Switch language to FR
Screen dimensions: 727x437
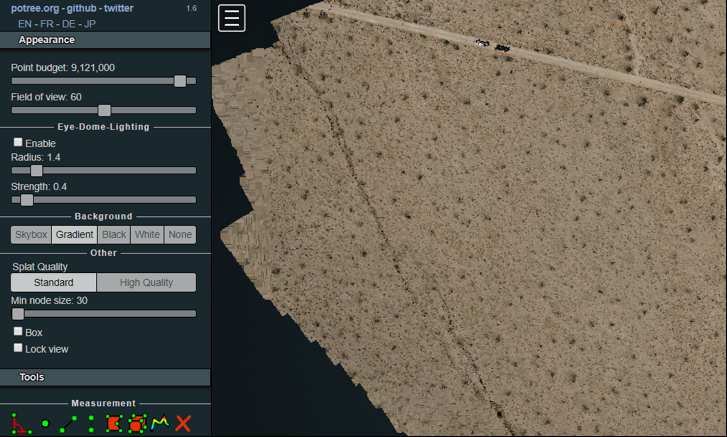[47, 24]
